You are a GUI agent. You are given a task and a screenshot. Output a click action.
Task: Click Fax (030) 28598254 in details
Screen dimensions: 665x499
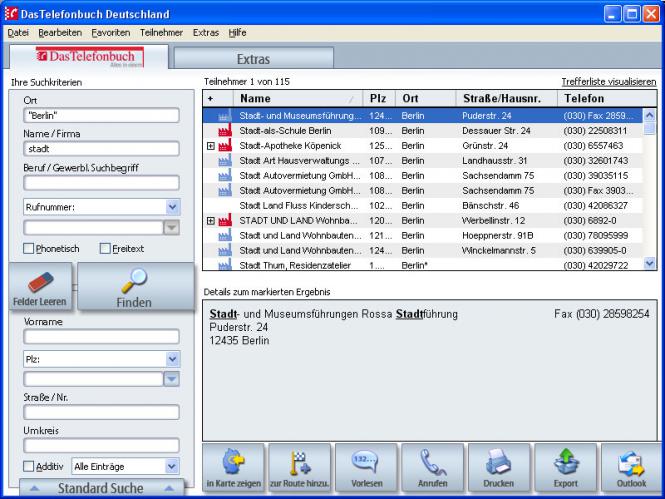(x=601, y=314)
